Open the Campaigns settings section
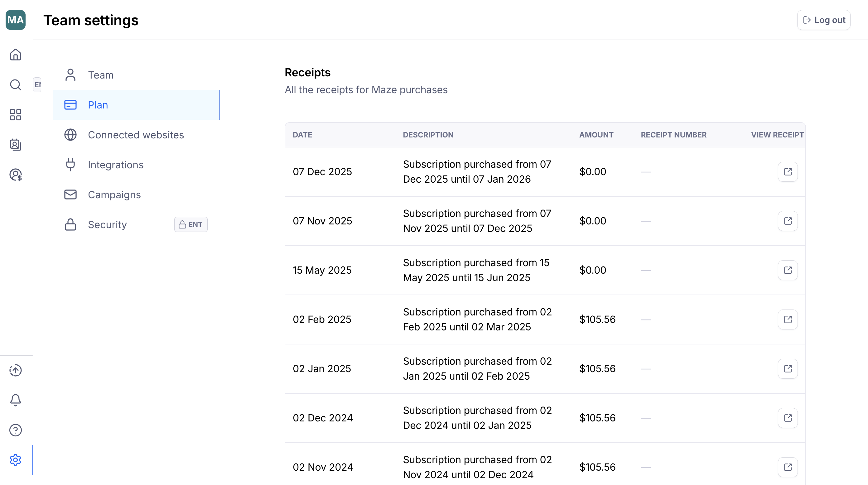868x485 pixels. pos(114,195)
